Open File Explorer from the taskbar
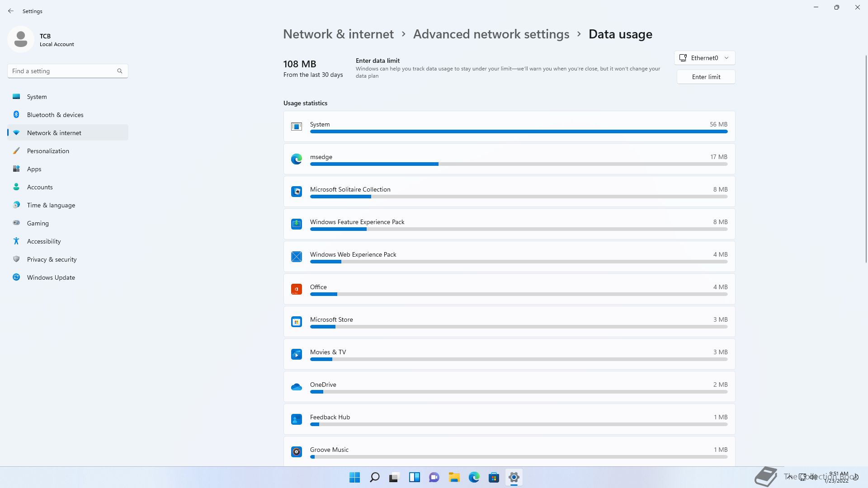868x488 pixels. (x=454, y=477)
